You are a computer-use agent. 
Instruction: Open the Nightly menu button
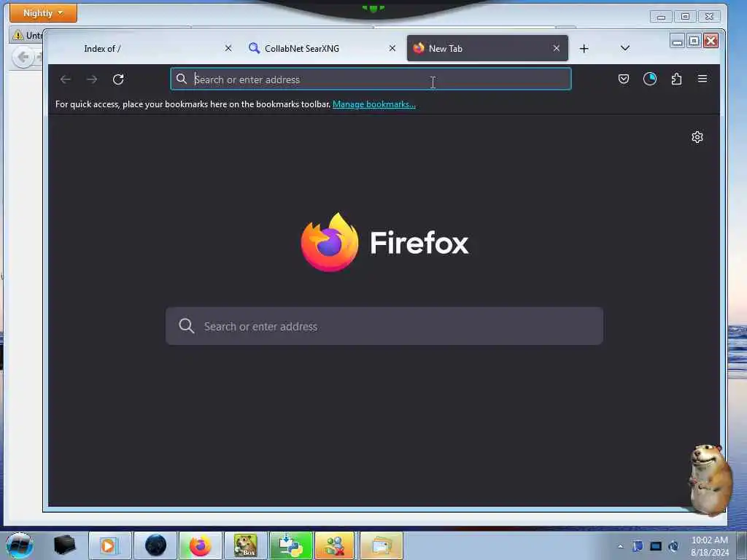[43, 13]
